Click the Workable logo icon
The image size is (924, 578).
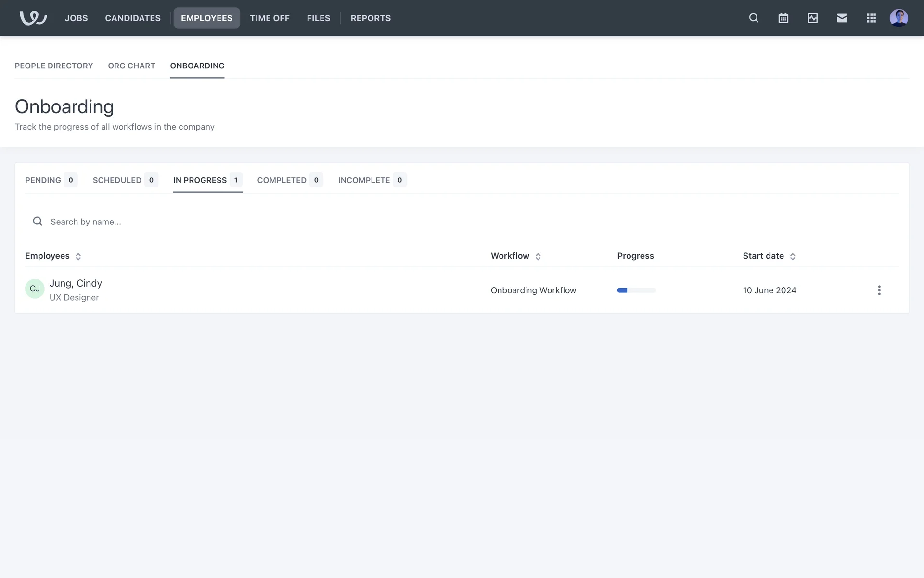[x=33, y=18]
